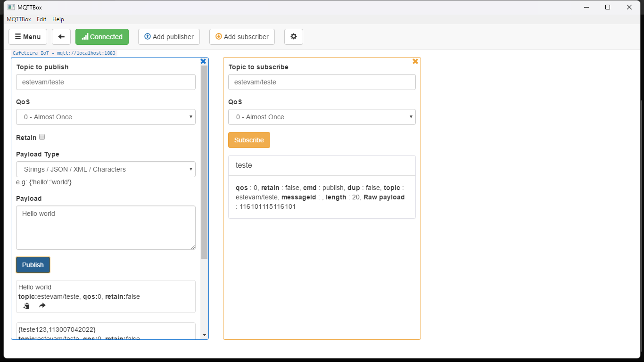The width and height of the screenshot is (644, 362).
Task: Click Add subscriber button
Action: (x=242, y=37)
